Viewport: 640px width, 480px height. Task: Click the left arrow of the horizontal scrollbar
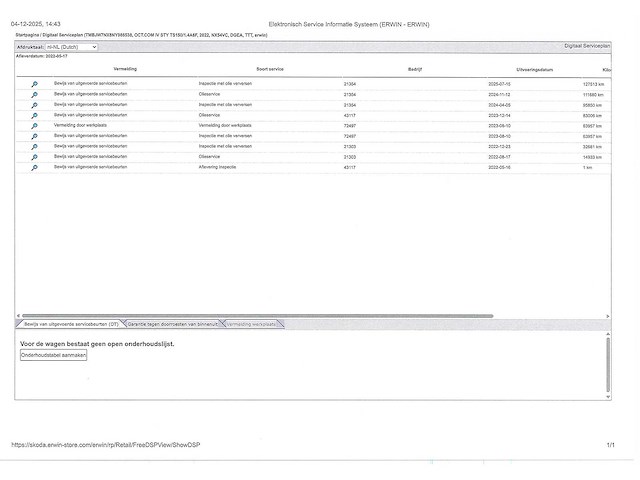[x=19, y=316]
